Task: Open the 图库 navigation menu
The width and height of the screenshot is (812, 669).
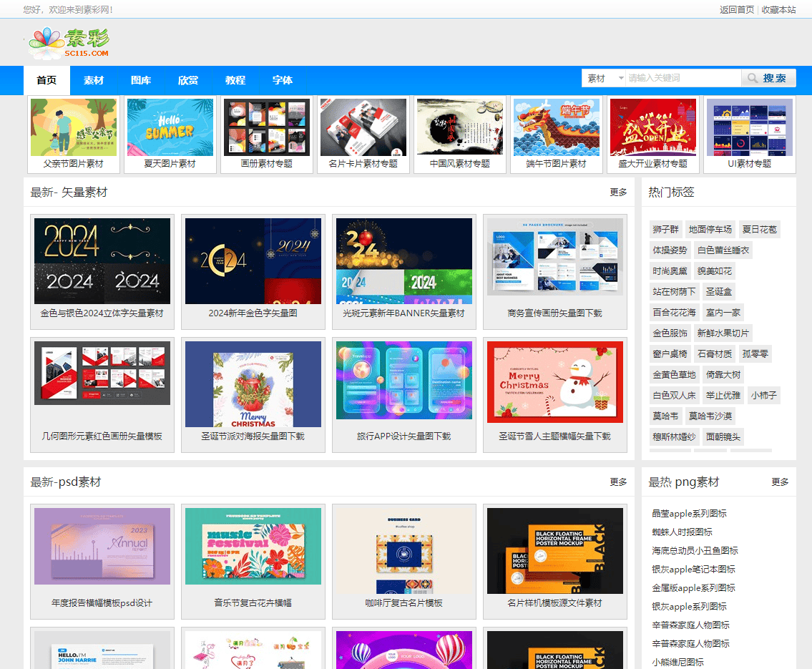Action: [x=141, y=80]
